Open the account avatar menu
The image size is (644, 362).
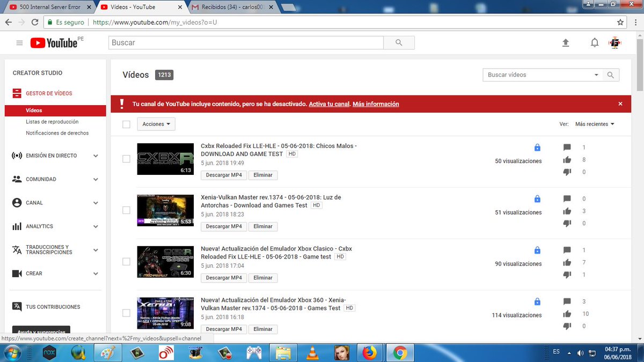point(615,43)
